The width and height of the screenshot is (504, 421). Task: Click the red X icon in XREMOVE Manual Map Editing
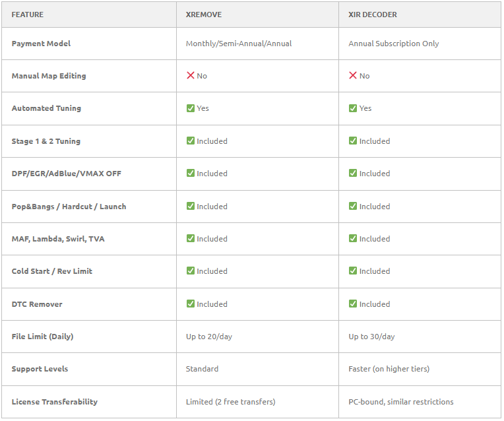[x=190, y=76]
